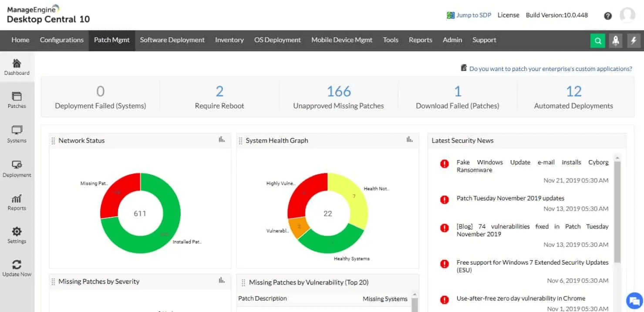Click the Jump to SDP link
The width and height of the screenshot is (644, 312).
[473, 15]
